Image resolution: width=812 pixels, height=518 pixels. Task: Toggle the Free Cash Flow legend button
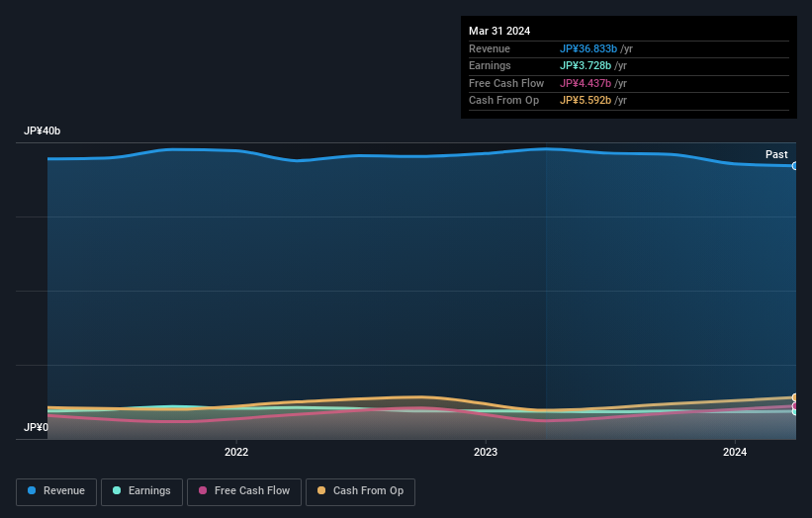point(244,491)
